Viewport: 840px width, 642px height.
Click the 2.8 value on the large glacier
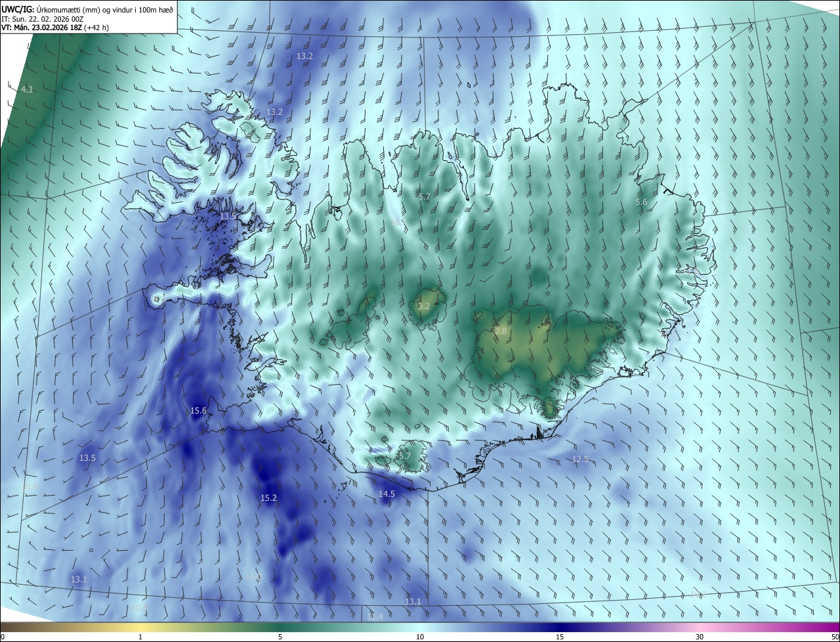tap(501, 332)
